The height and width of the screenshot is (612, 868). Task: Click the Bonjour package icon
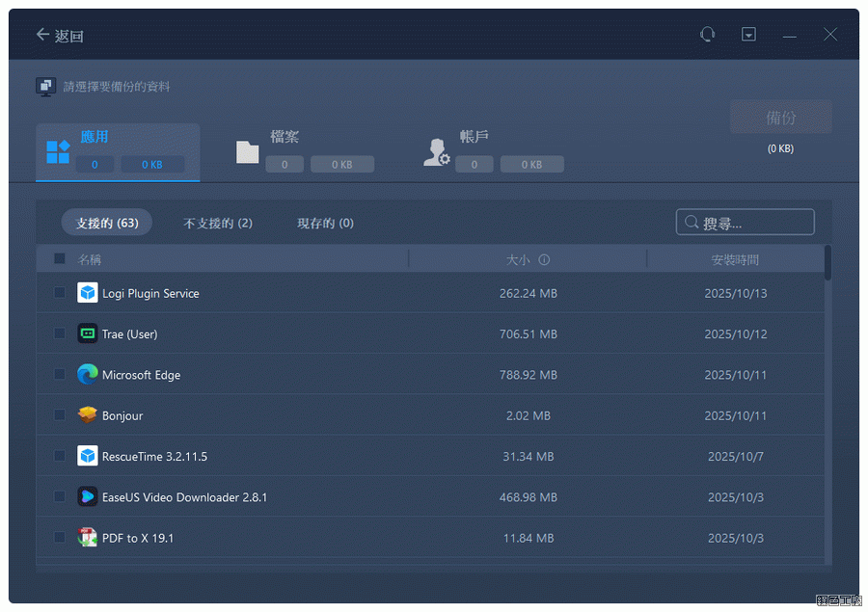tap(88, 415)
